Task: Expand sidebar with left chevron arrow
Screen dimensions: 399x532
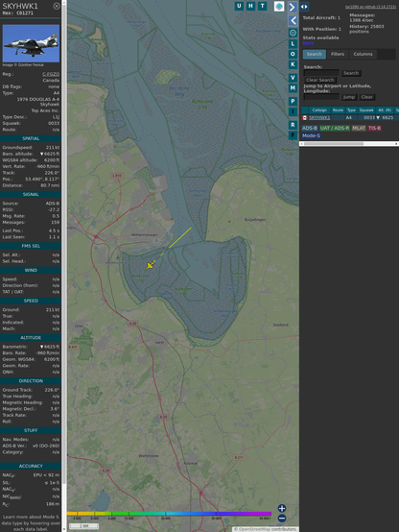Action: [293, 21]
